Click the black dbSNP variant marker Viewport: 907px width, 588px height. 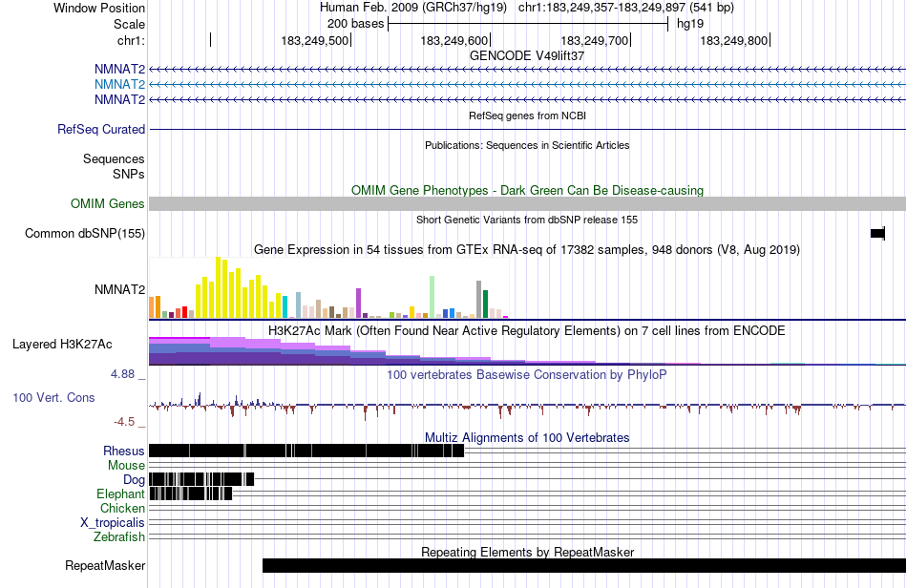[x=877, y=234]
